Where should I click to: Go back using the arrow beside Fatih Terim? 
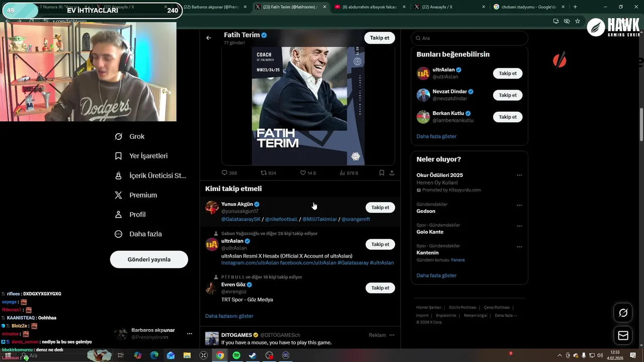(x=209, y=38)
